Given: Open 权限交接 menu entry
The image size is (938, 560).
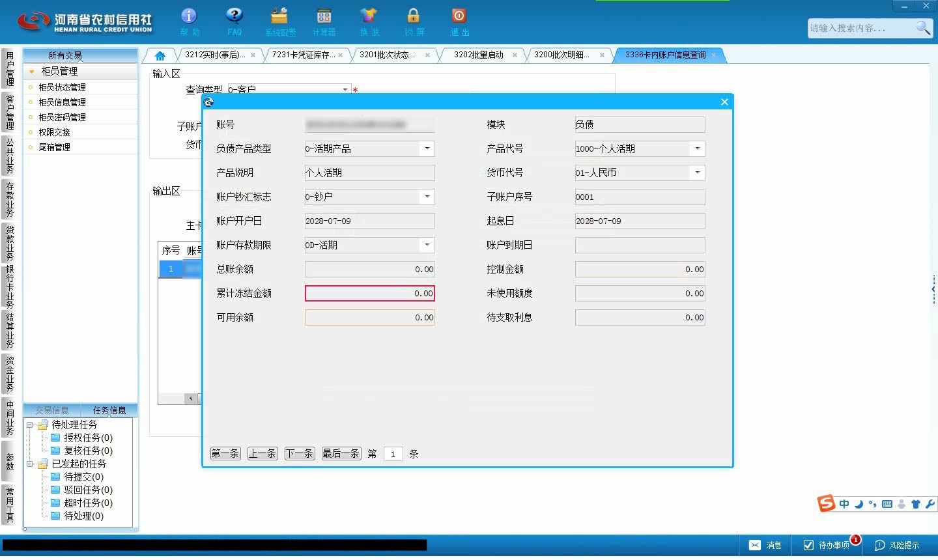Looking at the screenshot, I should pyautogui.click(x=54, y=132).
